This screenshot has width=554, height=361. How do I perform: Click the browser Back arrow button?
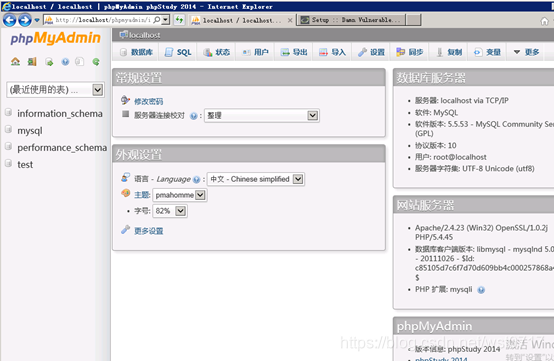coord(10,20)
